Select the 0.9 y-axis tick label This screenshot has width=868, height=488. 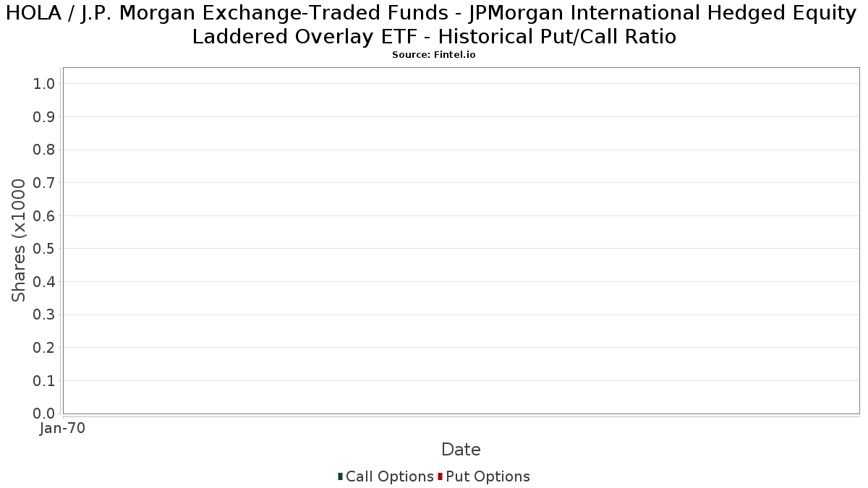[44, 117]
